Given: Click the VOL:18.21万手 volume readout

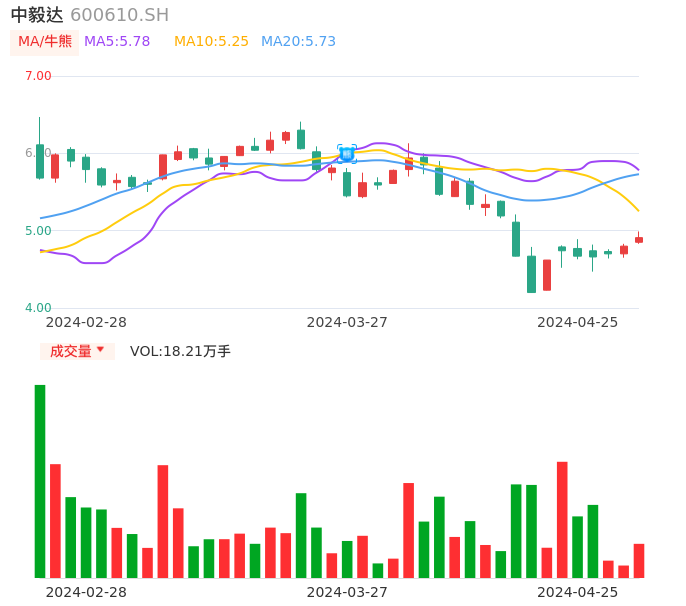Looking at the screenshot, I should tap(180, 351).
